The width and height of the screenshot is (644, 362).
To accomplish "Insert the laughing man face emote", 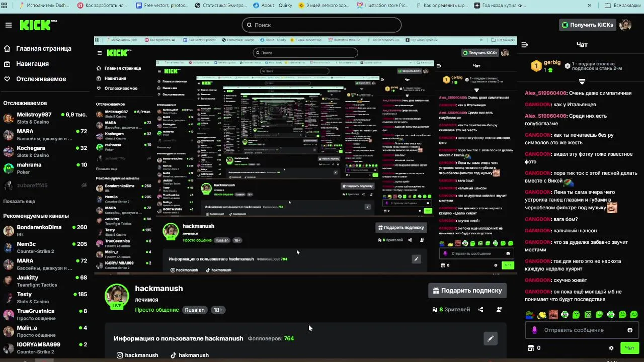I will click(x=553, y=315).
